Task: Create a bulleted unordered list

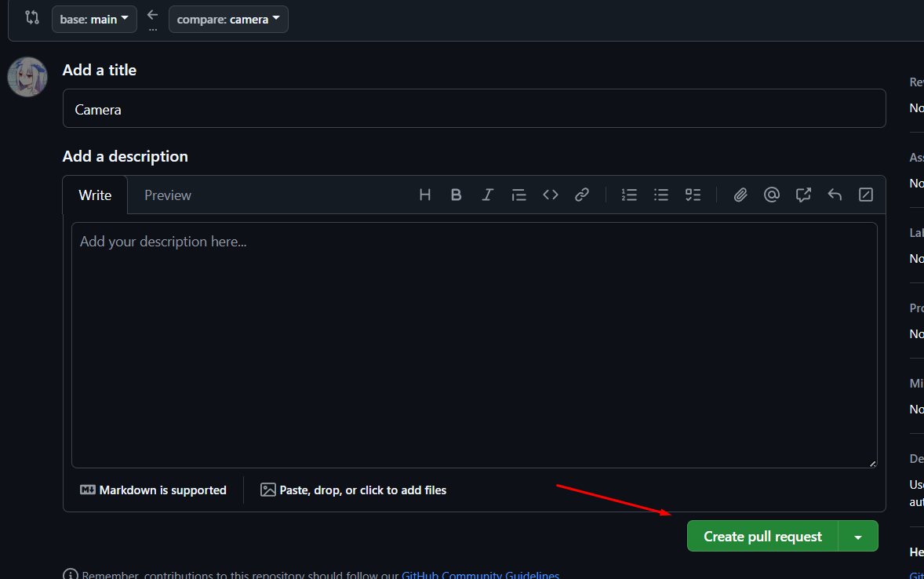Action: (x=661, y=195)
